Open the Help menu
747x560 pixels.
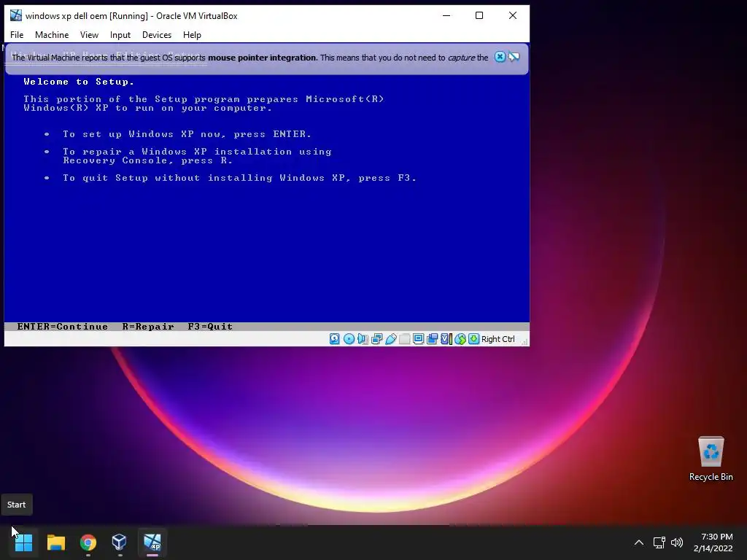(x=192, y=35)
